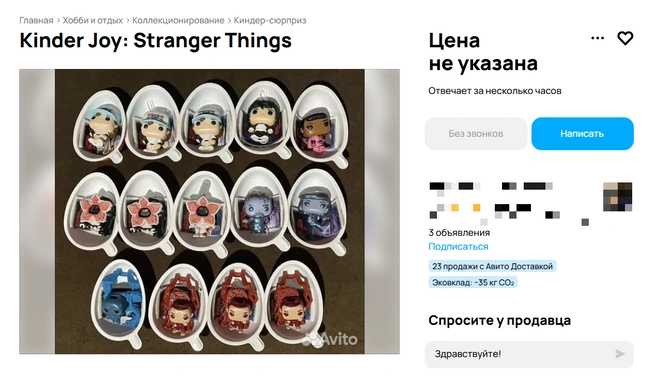Click the Написать button

(x=582, y=134)
